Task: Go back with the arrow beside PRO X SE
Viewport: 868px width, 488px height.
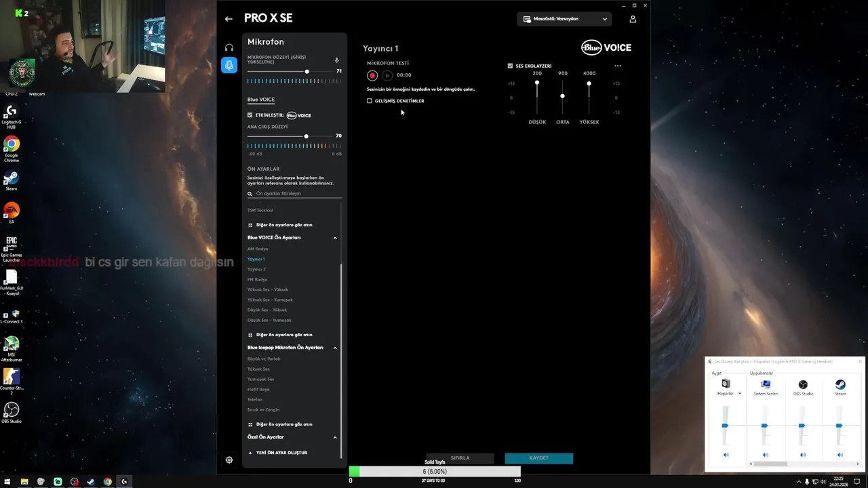Action: pyautogui.click(x=229, y=19)
